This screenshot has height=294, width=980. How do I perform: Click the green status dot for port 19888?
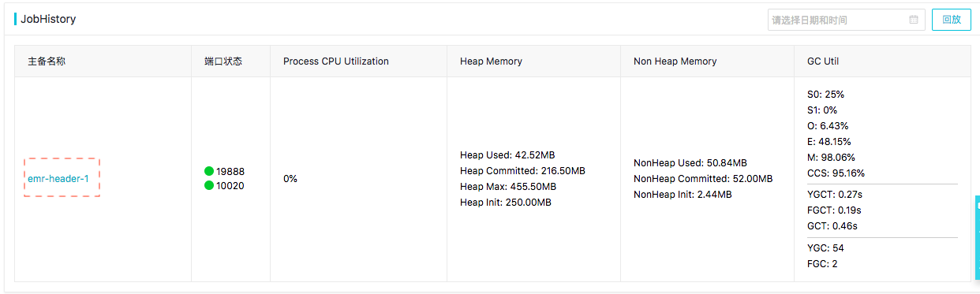[x=209, y=171]
